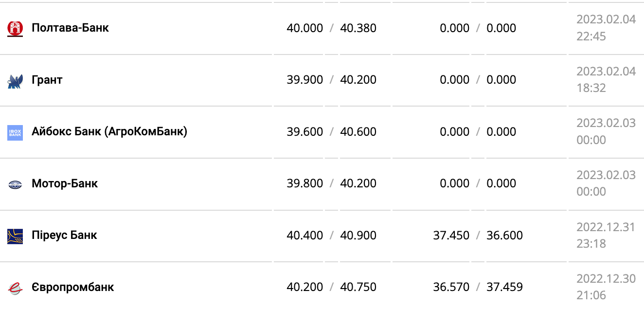This screenshot has width=644, height=309.
Task: Click Піреус Банк update date 2022.12.31
Action: coord(606,228)
